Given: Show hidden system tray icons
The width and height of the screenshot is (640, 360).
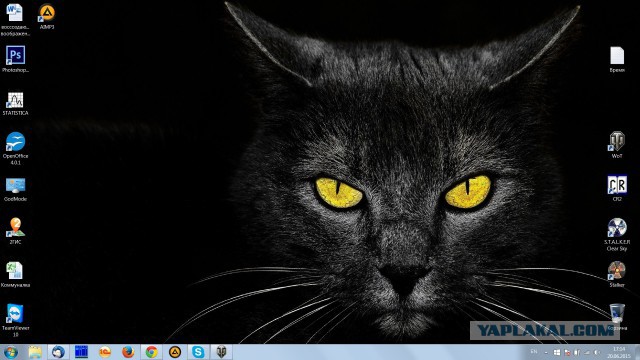Looking at the screenshot, I should tap(546, 352).
